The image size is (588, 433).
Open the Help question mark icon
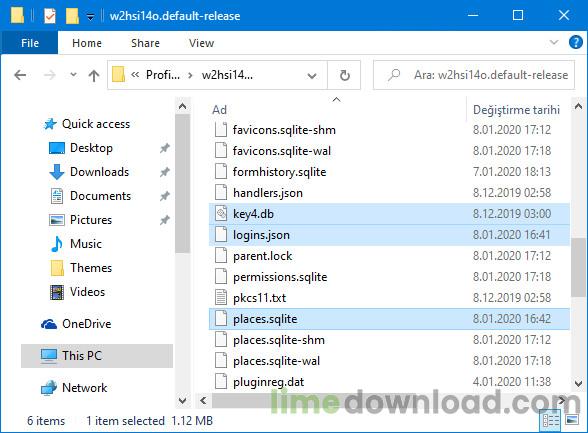point(576,42)
